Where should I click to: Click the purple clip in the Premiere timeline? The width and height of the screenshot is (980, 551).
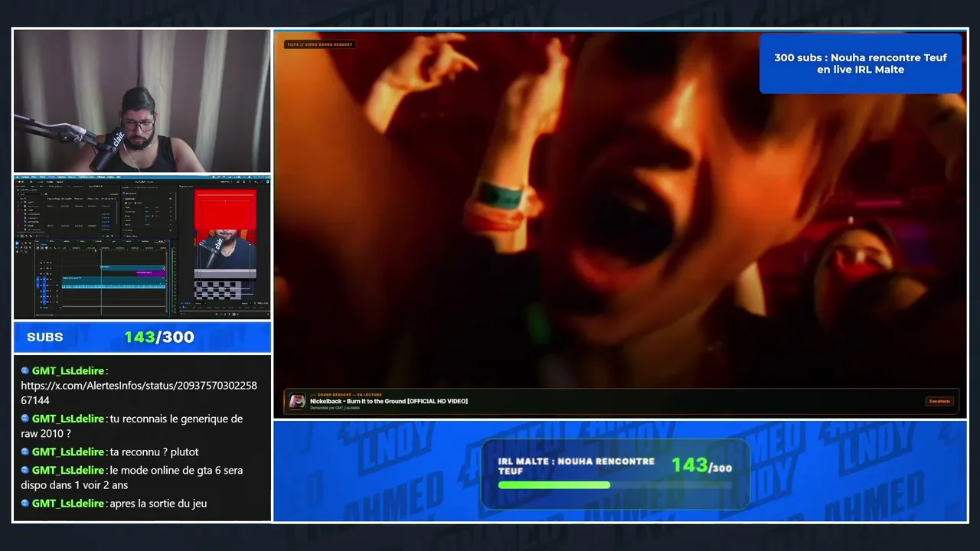(150, 273)
